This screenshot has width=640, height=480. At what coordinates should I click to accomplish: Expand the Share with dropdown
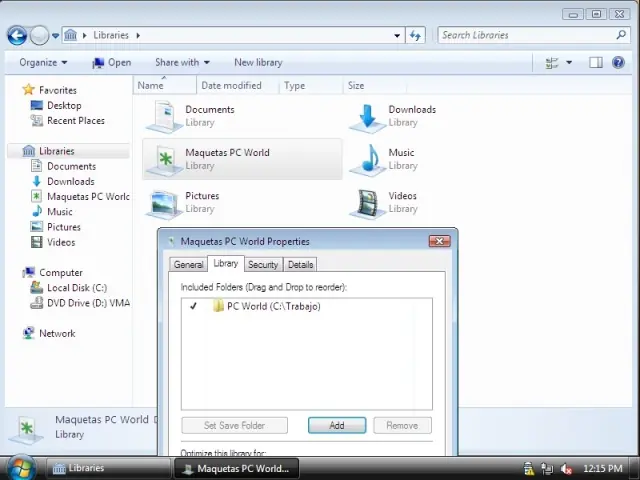point(181,62)
